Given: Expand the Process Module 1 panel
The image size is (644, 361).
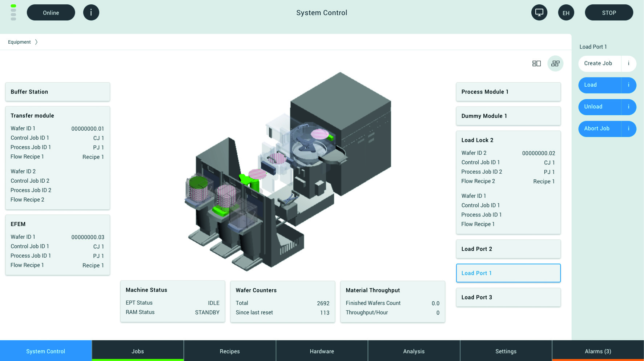Looking at the screenshot, I should pos(508,92).
